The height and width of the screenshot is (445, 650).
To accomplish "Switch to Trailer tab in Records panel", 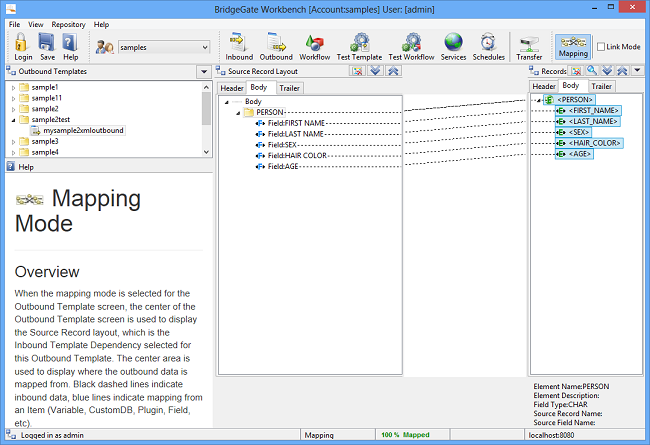I will pos(601,86).
